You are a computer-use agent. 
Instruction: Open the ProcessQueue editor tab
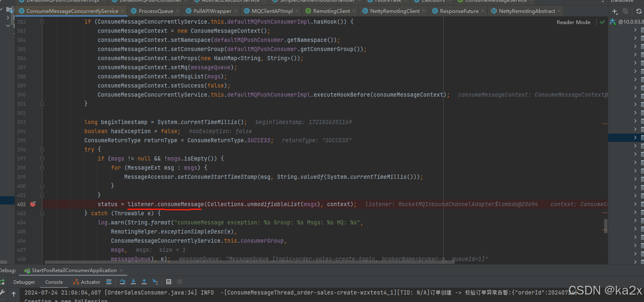coord(156,11)
